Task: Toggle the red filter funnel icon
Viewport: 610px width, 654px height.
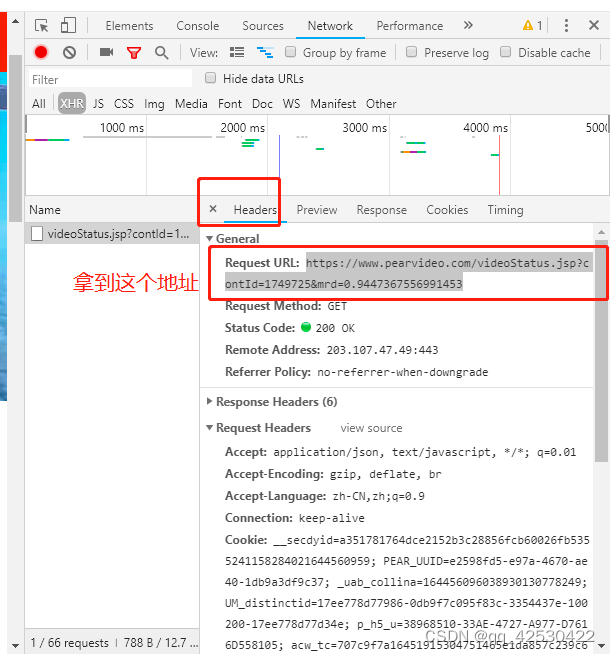Action: pos(134,53)
